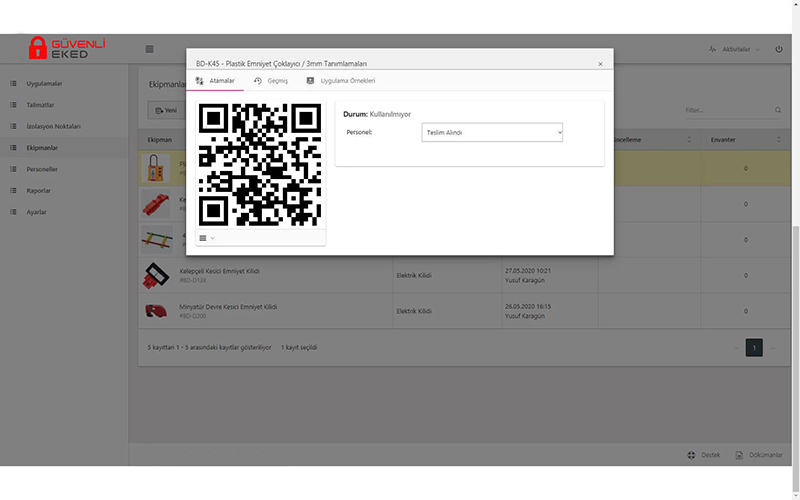The height and width of the screenshot is (500, 800).
Task: Open the QR code options menu below image
Action: point(206,238)
